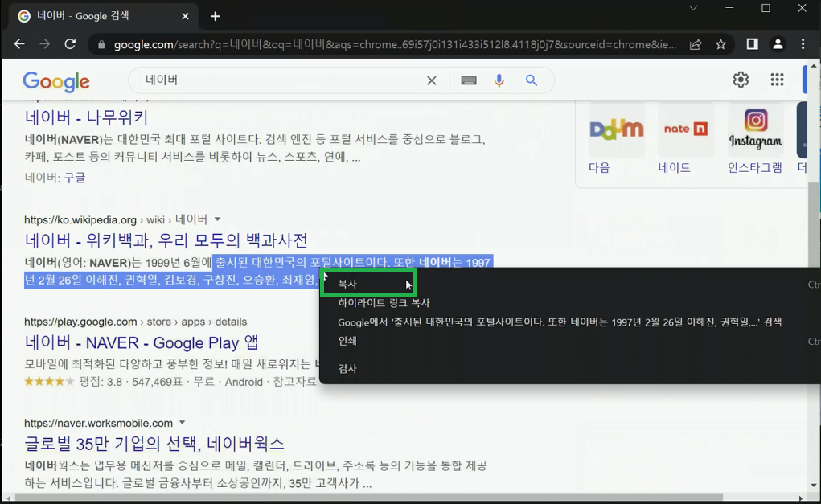Expand the naver.worksmobile.com result dropdown arrow

(x=183, y=422)
